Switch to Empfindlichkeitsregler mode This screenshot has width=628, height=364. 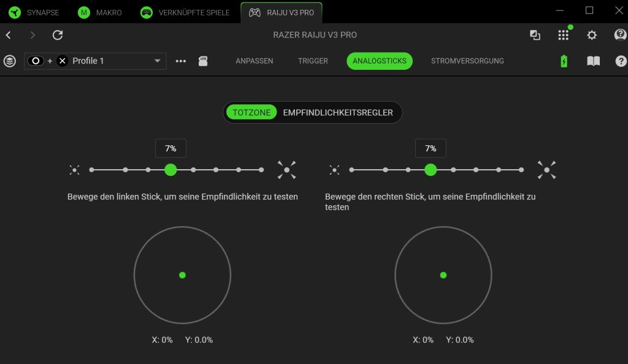[338, 113]
